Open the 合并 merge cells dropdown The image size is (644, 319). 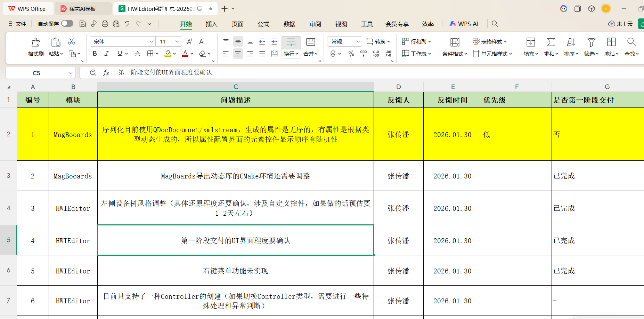[x=311, y=54]
